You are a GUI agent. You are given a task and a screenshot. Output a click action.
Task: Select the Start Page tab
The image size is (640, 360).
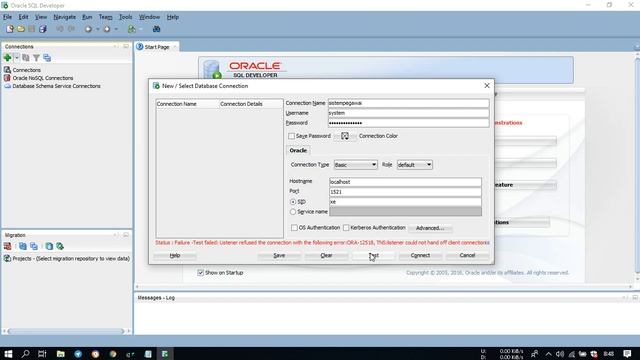pos(157,47)
